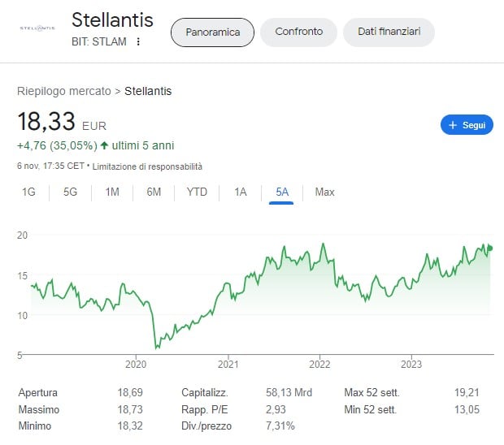Viewport: 504px width, 445px height.
Task: Click the Stellantis logo icon
Action: pyautogui.click(x=37, y=28)
